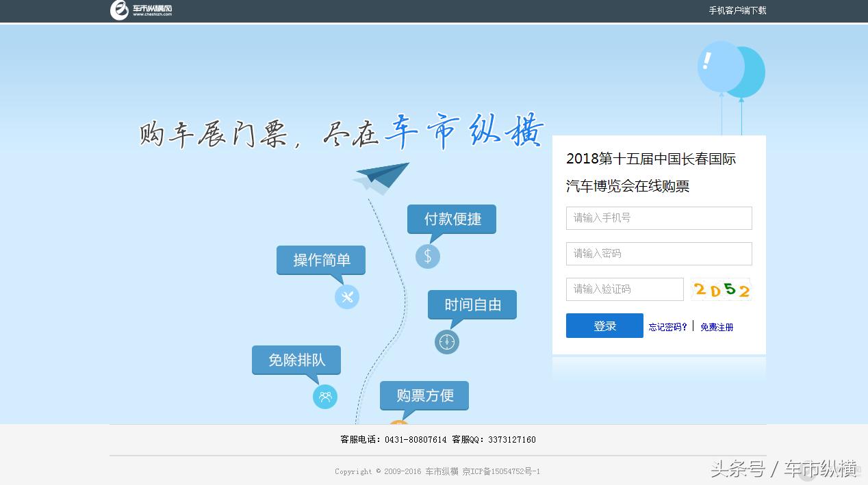
Task: Open 手机客户端下载 mobile client download
Action: [737, 11]
